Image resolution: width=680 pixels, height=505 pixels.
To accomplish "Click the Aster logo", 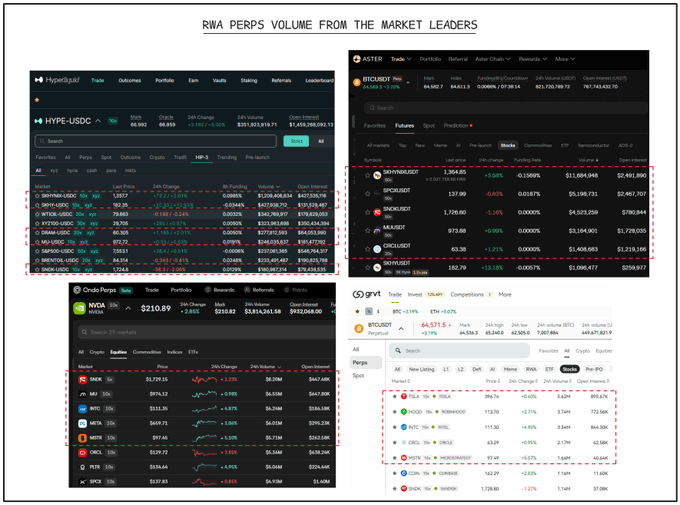I will [x=367, y=59].
